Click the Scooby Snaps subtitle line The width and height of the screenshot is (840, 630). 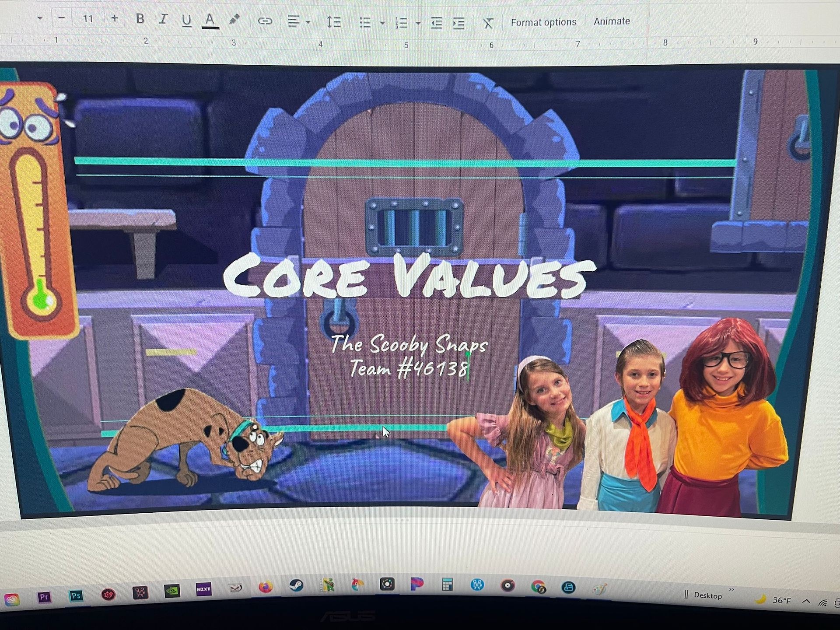click(x=409, y=344)
